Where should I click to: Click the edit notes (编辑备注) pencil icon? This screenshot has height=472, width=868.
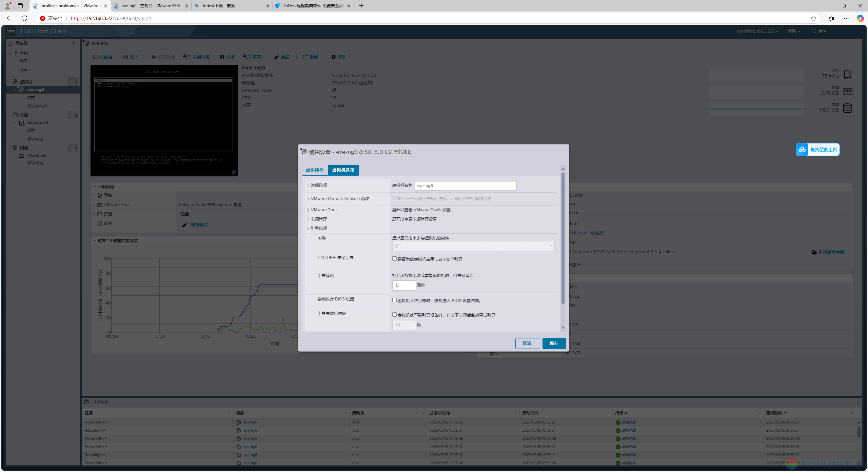[184, 225]
